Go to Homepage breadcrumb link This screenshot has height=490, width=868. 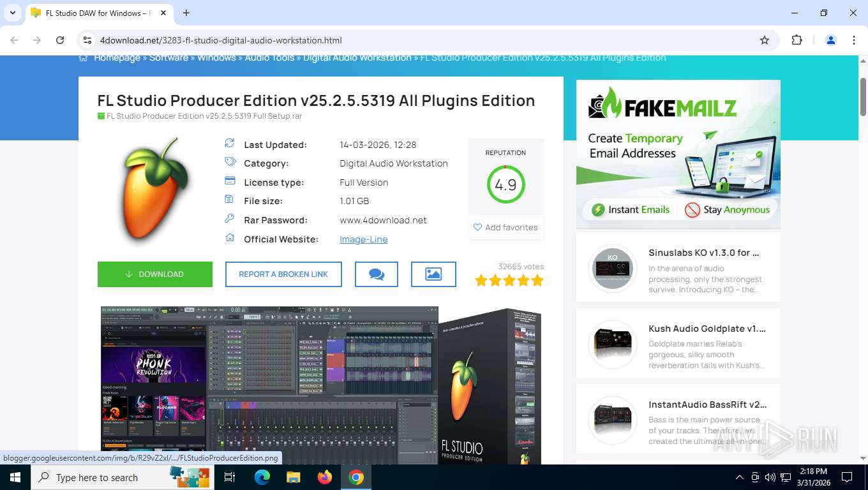click(117, 58)
